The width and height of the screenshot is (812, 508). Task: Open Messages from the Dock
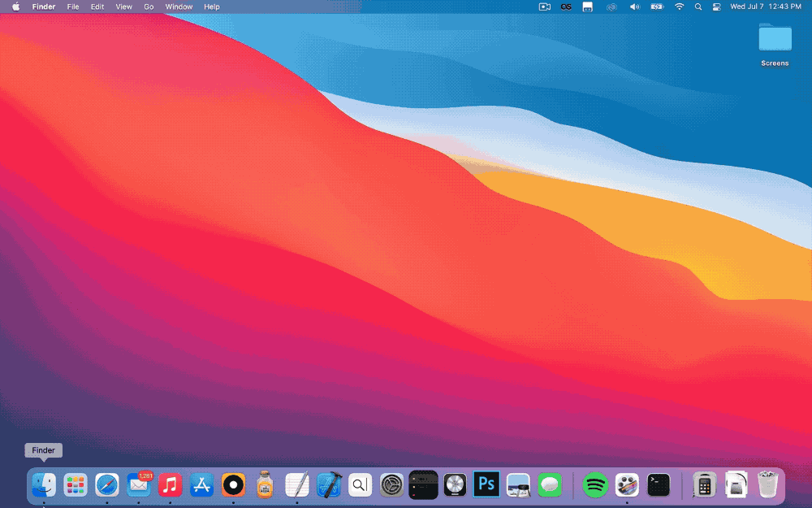point(550,485)
